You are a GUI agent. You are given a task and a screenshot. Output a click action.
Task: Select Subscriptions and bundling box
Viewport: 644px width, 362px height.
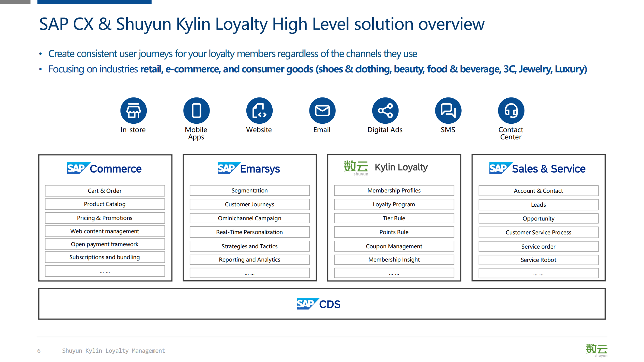coord(105,257)
